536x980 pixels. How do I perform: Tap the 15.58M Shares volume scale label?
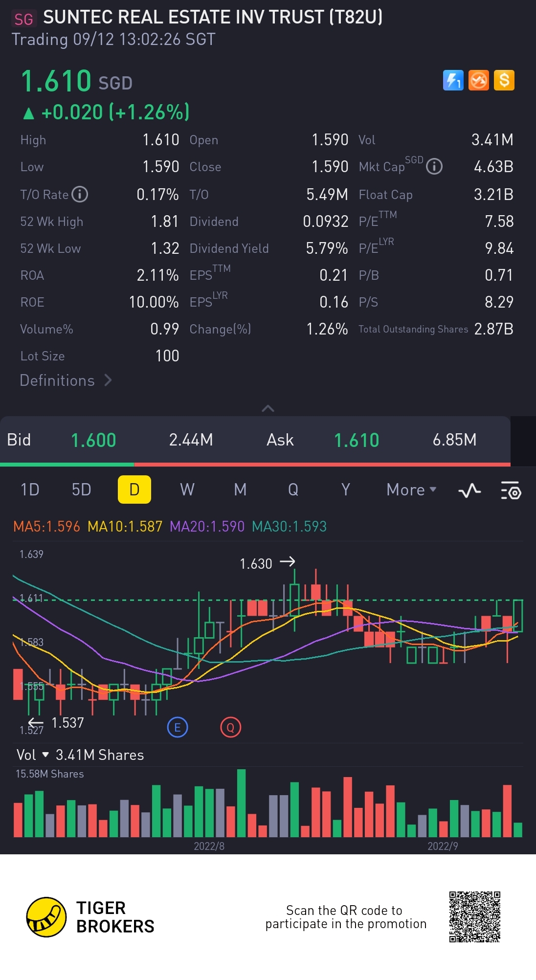tap(49, 774)
